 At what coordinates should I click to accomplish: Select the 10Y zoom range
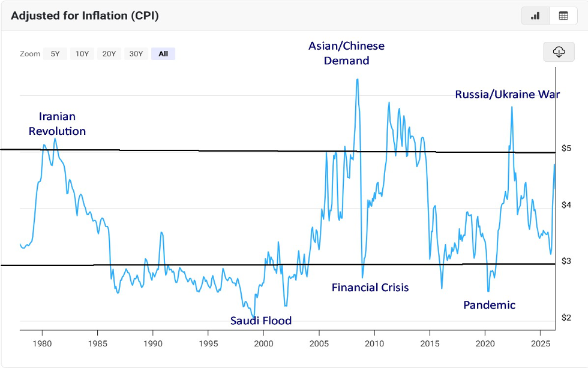tap(82, 53)
